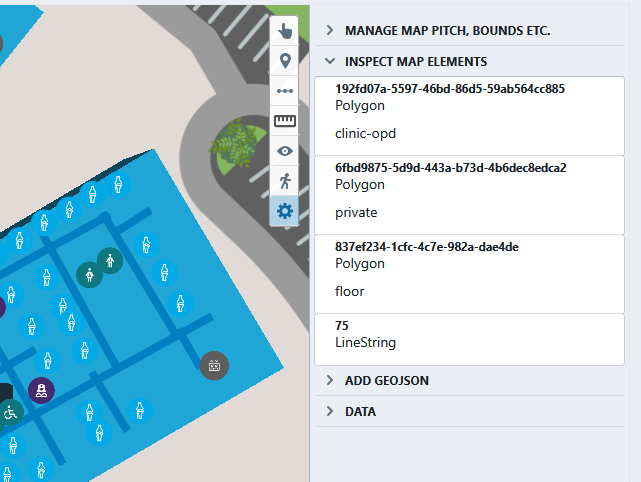Select the private polygon element card

coord(469,195)
